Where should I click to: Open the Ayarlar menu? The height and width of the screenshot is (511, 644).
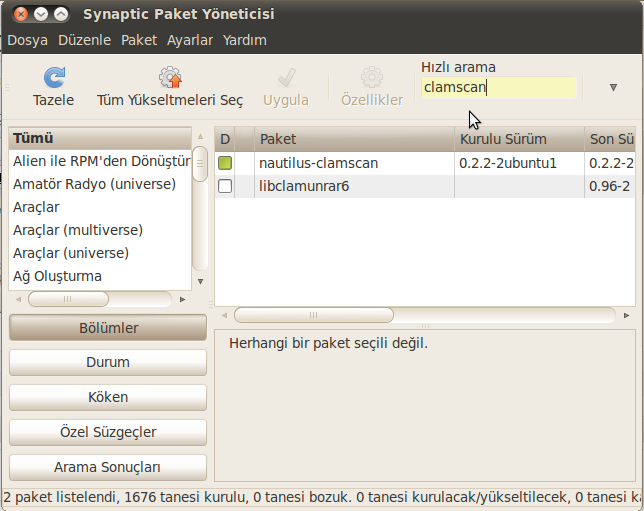190,40
